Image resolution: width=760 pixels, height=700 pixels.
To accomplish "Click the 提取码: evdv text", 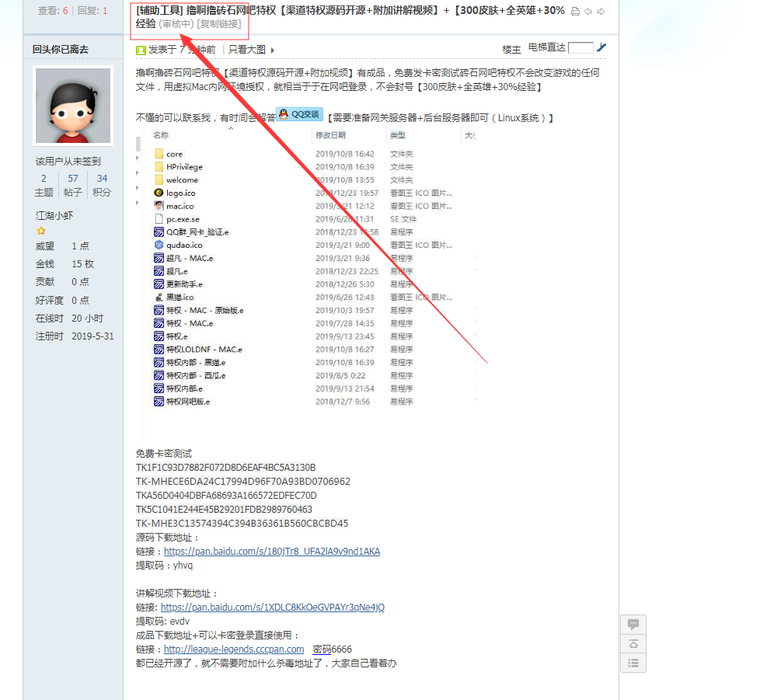I will (x=163, y=622).
